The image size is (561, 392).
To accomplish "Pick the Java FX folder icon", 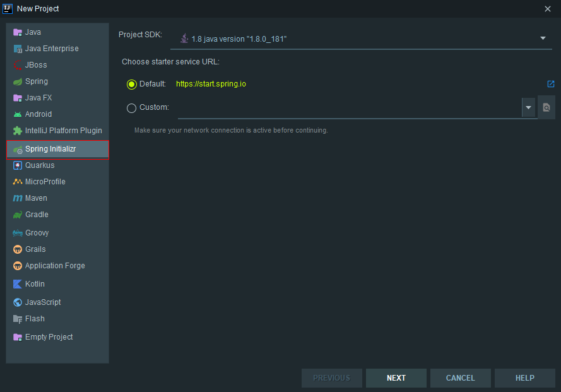I will pyautogui.click(x=18, y=98).
